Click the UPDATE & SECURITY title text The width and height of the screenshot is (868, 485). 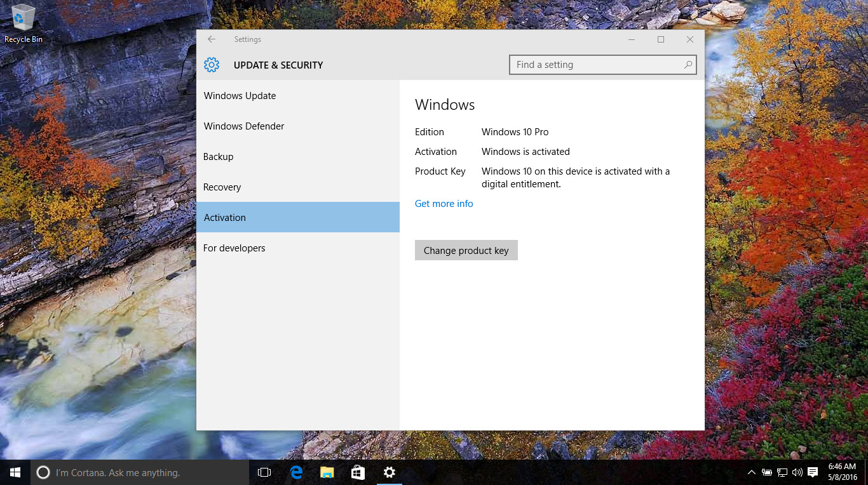click(278, 65)
